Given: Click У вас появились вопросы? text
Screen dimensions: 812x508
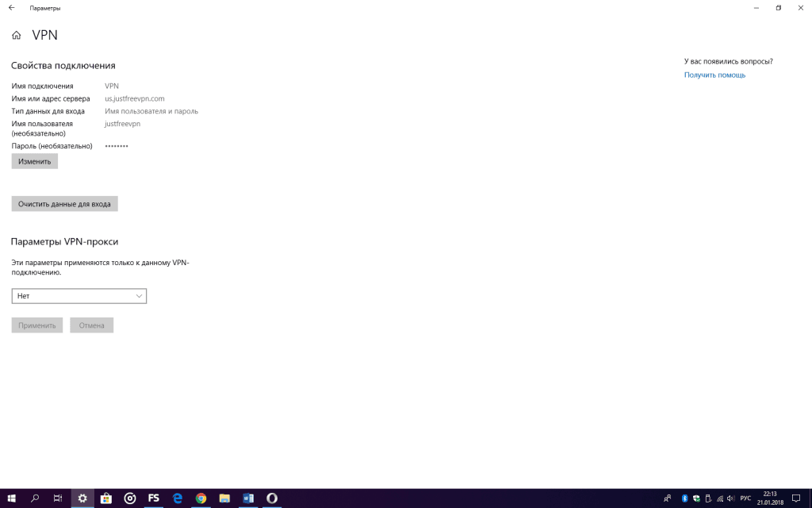Looking at the screenshot, I should click(x=728, y=62).
